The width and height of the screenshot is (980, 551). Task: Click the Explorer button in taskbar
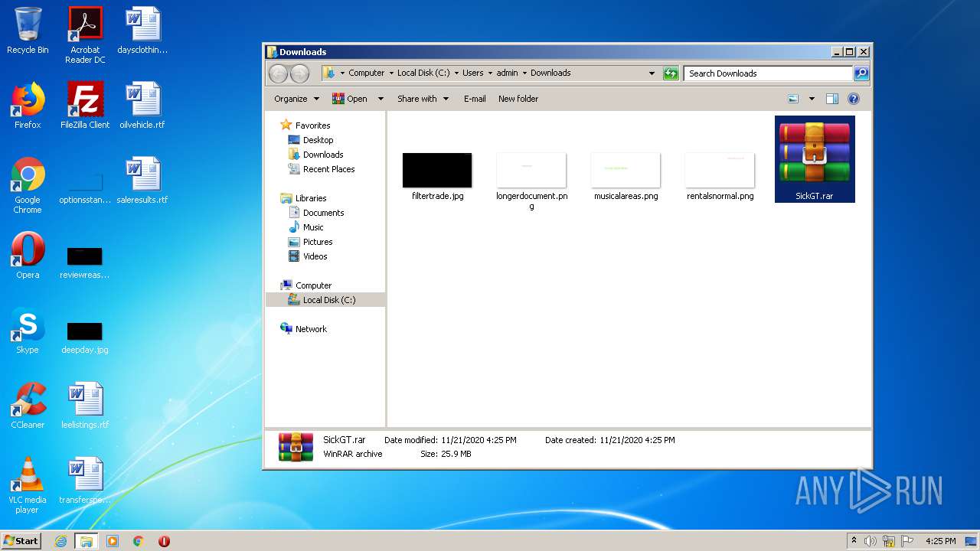87,541
